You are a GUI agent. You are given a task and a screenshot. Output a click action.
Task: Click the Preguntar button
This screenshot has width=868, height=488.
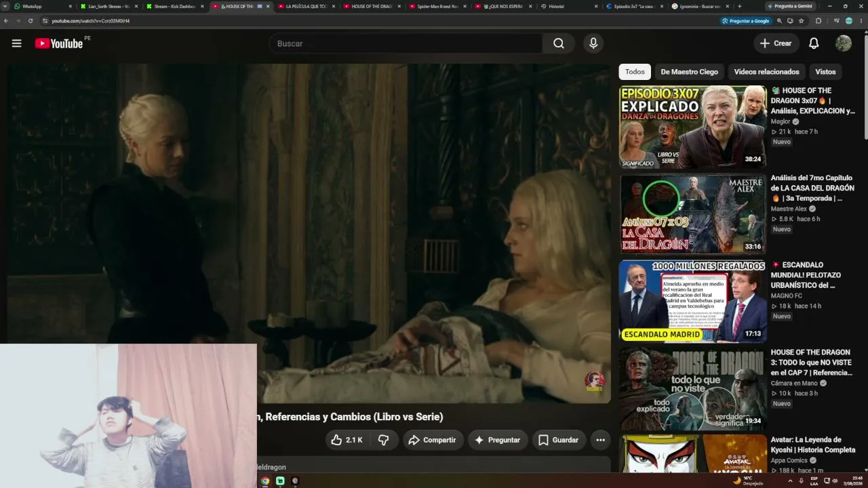tap(497, 440)
